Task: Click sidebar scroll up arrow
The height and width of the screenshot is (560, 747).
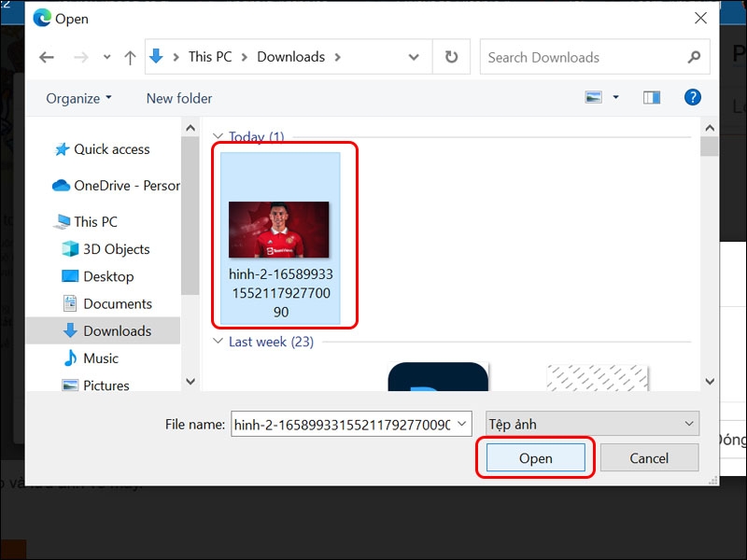Action: click(x=190, y=128)
